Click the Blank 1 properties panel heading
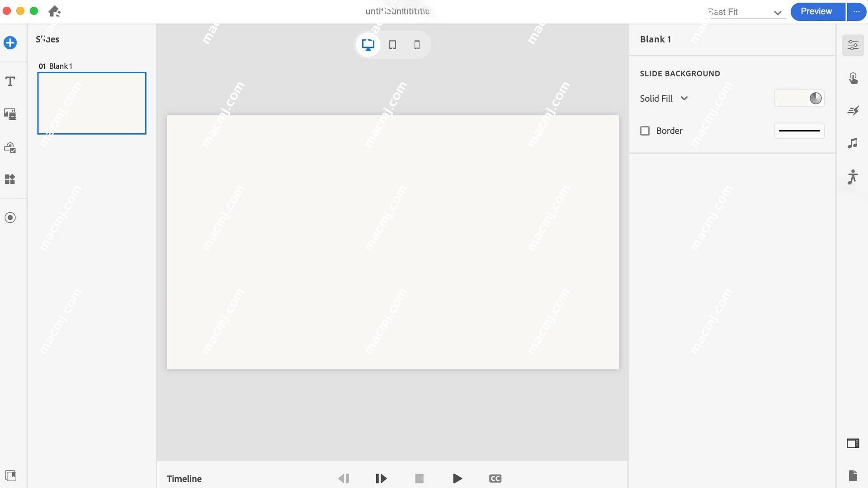The height and width of the screenshot is (488, 868). [655, 39]
